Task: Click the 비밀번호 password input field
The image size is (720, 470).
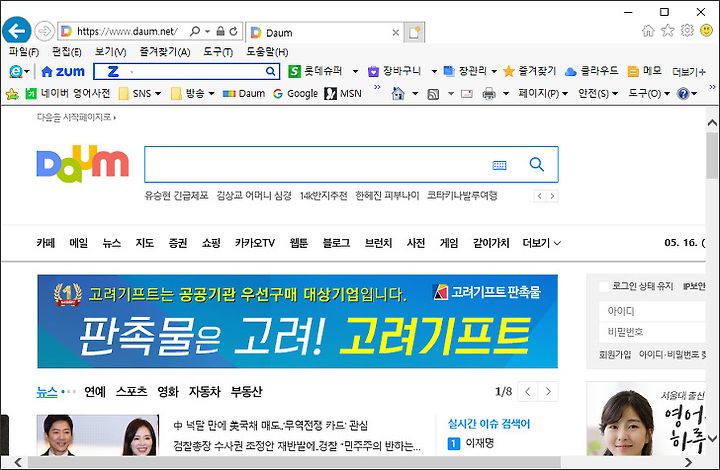Action: [x=652, y=332]
